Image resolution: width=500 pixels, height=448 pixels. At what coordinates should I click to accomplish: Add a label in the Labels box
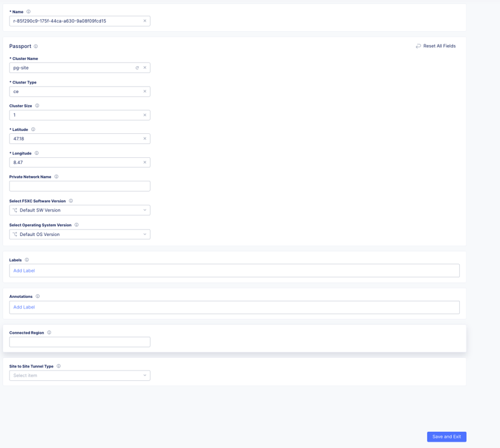click(x=24, y=270)
